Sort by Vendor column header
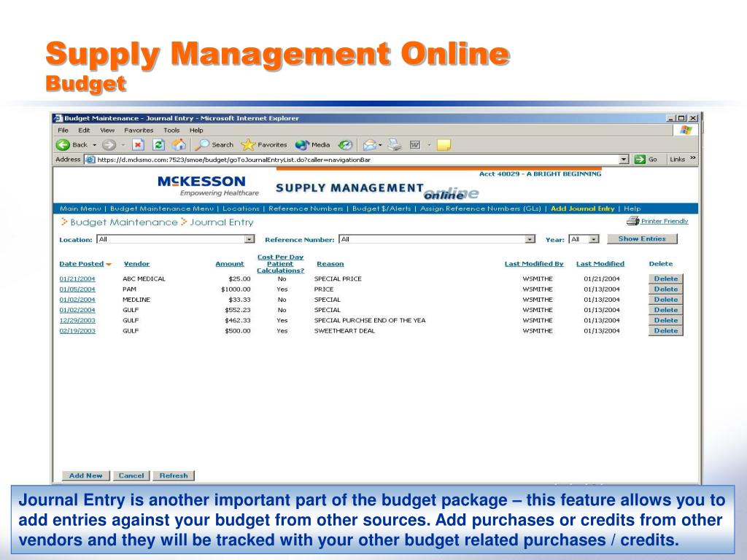Viewport: 747px width, 560px height. coord(136,264)
